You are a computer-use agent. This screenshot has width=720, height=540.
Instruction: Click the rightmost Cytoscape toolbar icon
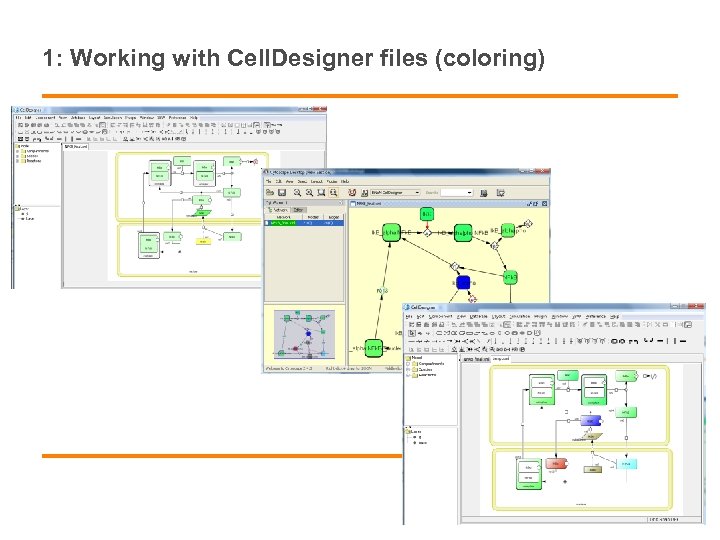(501, 193)
